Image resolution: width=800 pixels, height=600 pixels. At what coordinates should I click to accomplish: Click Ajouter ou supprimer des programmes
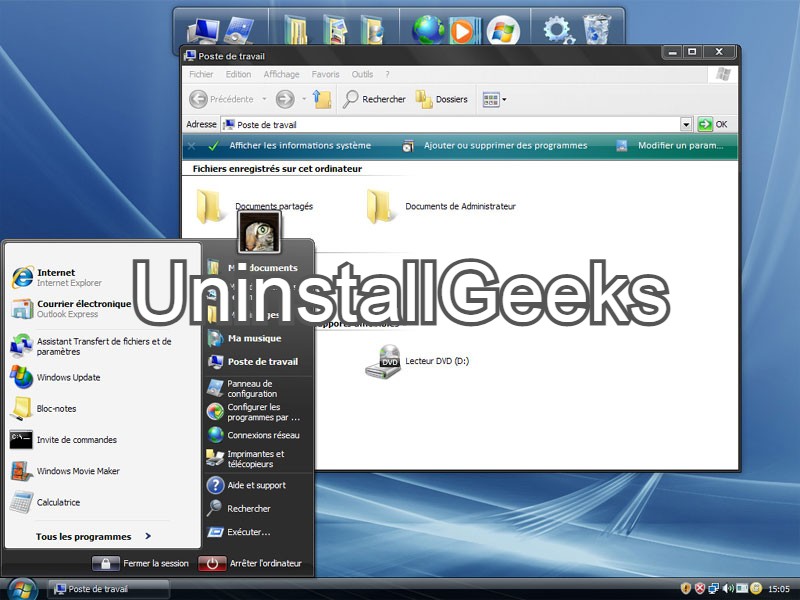(505, 145)
